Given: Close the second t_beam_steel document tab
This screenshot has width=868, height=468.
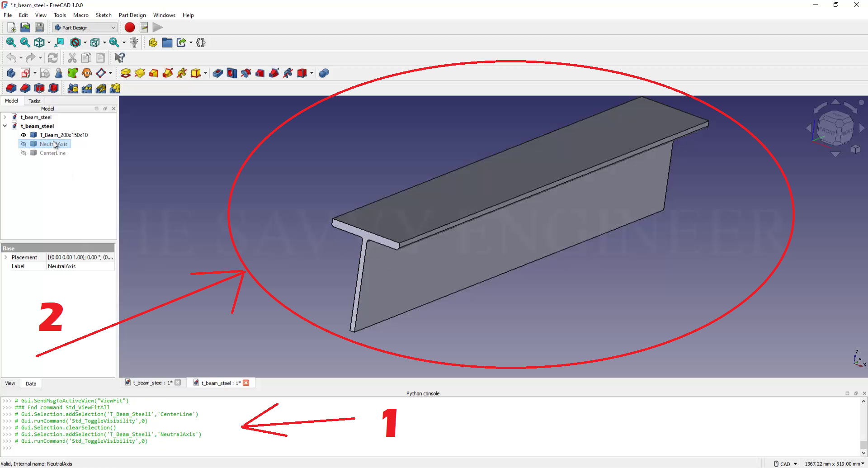Looking at the screenshot, I should pyautogui.click(x=246, y=383).
